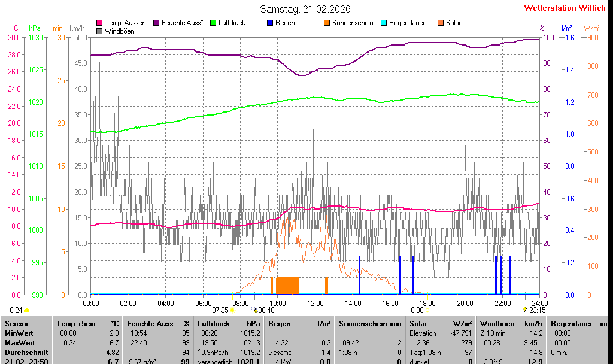Click the orange Sonnenschein legend square

click(x=327, y=23)
